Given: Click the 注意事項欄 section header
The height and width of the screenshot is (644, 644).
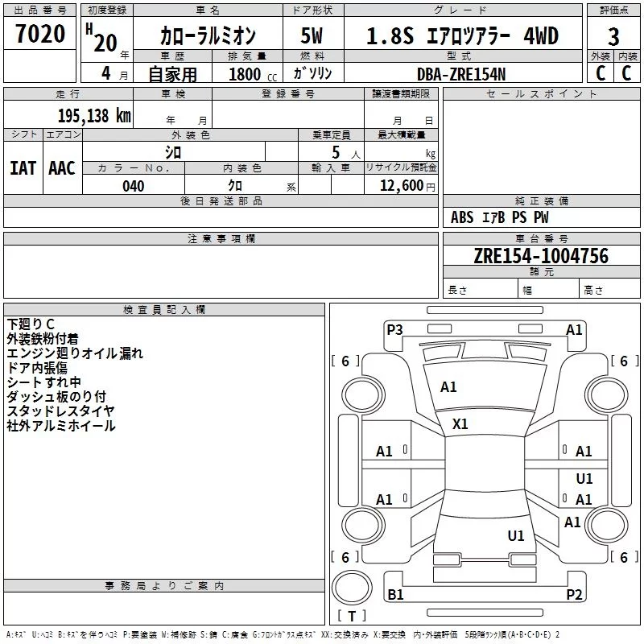Looking at the screenshot, I should (221, 238).
